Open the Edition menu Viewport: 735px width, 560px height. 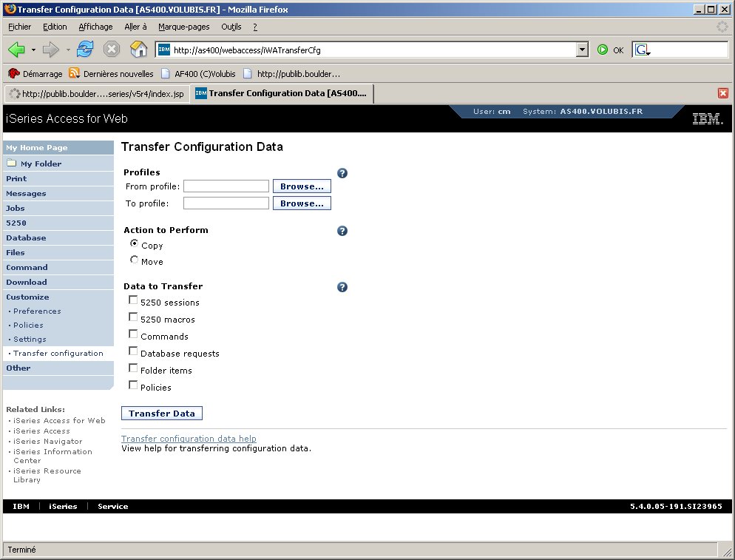tap(55, 27)
